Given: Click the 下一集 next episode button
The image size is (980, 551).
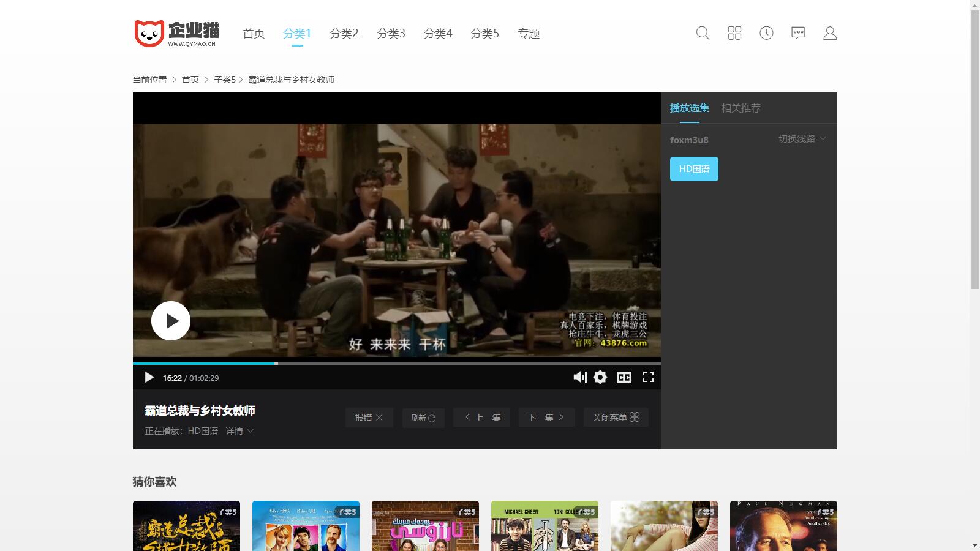Looking at the screenshot, I should (x=546, y=417).
